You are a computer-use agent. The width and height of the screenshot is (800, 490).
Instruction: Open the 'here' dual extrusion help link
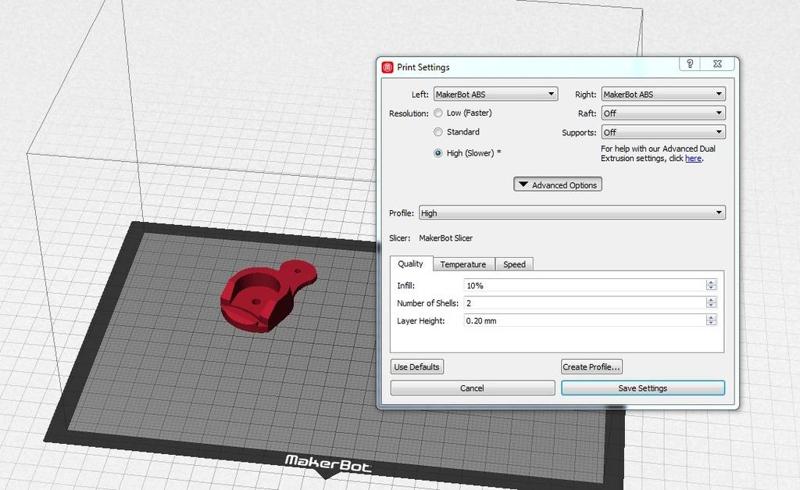click(x=693, y=159)
